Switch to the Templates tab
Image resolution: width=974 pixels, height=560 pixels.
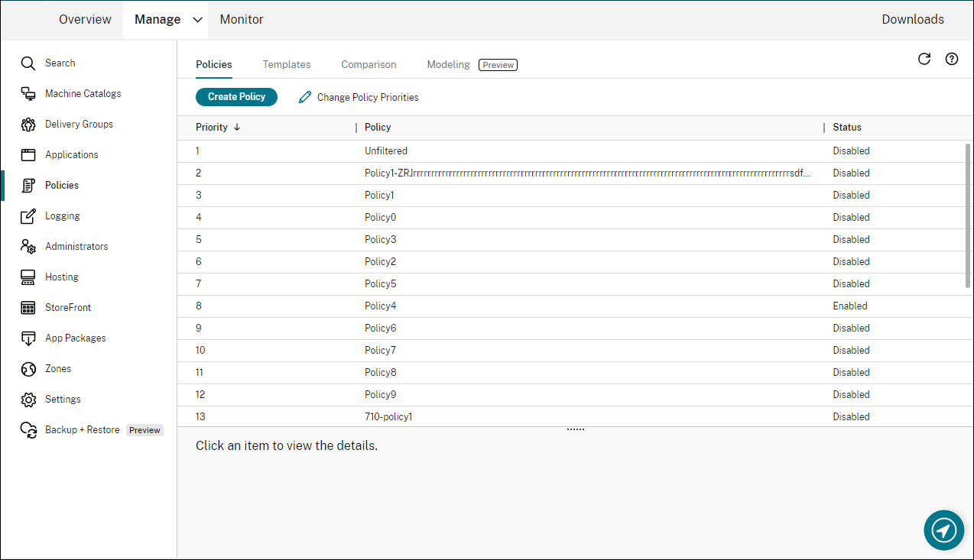coord(287,65)
